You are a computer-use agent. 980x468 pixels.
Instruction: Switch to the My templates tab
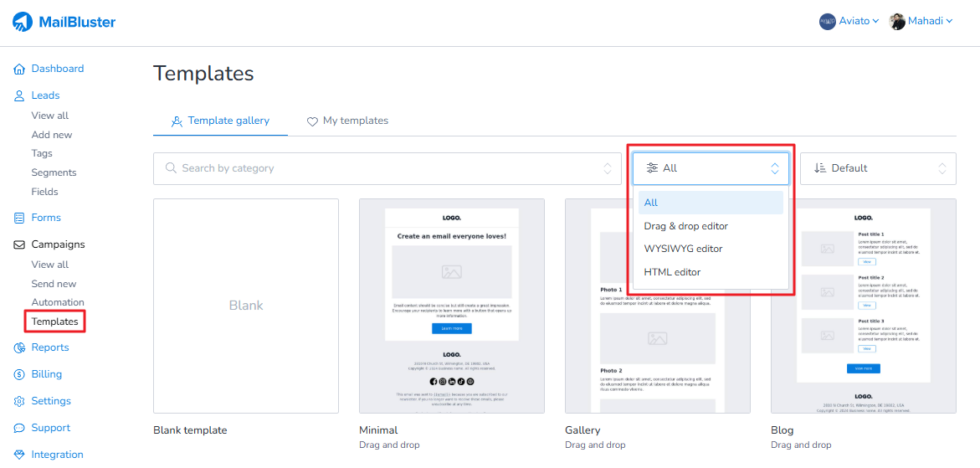[347, 121]
